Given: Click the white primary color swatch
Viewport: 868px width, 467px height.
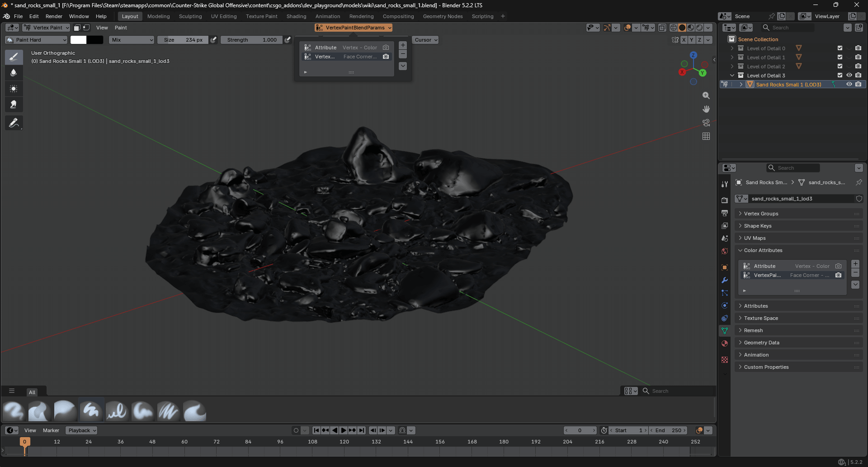Looking at the screenshot, I should tap(78, 40).
